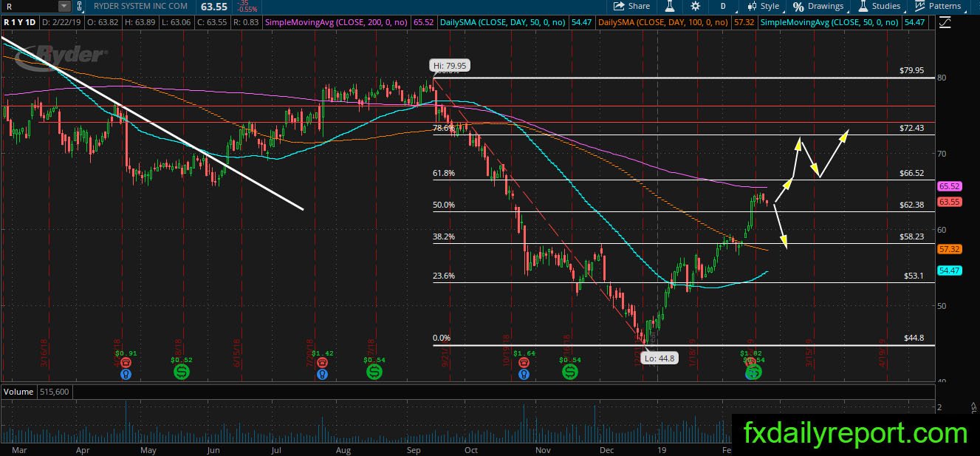This screenshot has height=456, width=980.
Task: Click the red 63.55 last price tag
Action: tap(948, 201)
